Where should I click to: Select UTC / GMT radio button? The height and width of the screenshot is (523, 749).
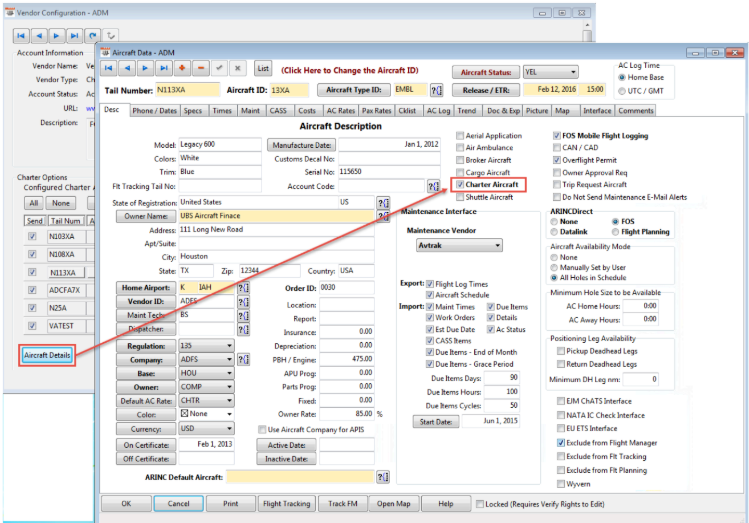coord(624,91)
